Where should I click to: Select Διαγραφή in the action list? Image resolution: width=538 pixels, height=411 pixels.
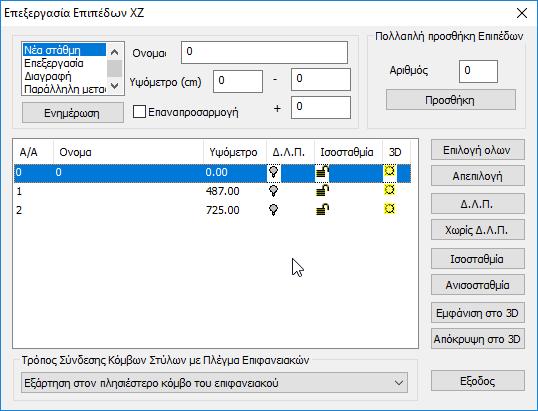[65, 76]
